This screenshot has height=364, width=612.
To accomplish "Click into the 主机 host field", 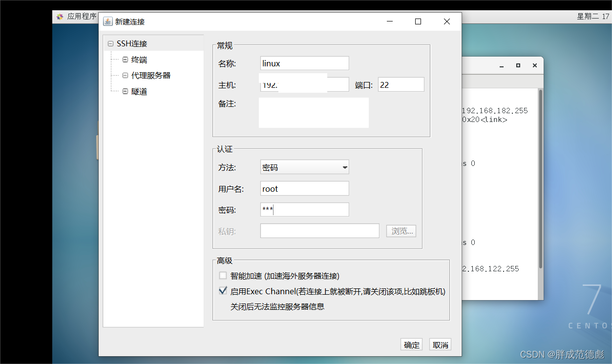I will [305, 84].
